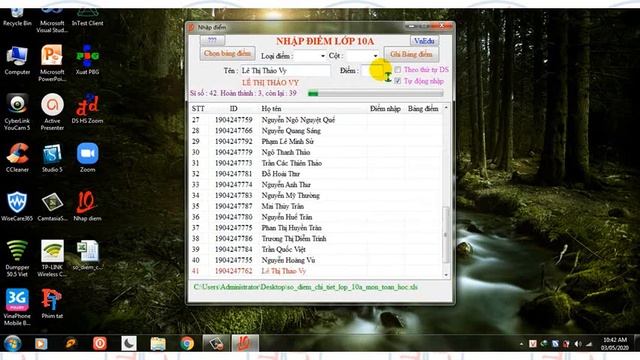Open the DS HS Zoom shortcut
Viewport: 640px width, 360px height.
[87, 109]
